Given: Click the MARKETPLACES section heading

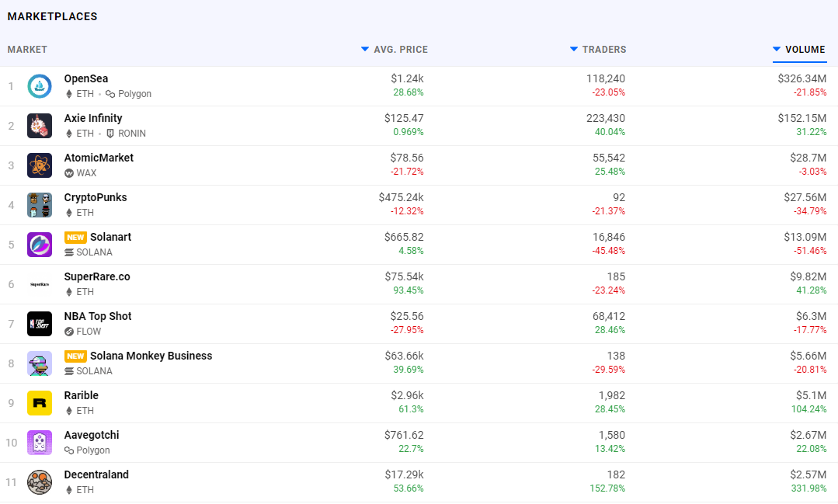Looking at the screenshot, I should coord(52,16).
